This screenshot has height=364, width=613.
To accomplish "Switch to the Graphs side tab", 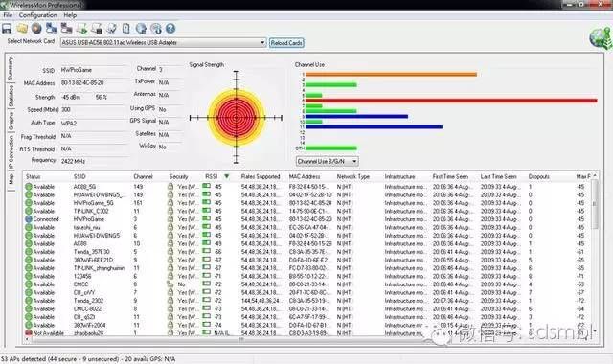I will tap(11, 122).
